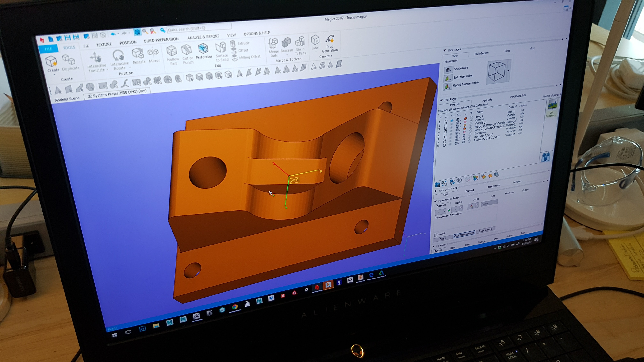This screenshot has width=644, height=362.
Task: Click the Snap Settings button
Action: (x=486, y=230)
